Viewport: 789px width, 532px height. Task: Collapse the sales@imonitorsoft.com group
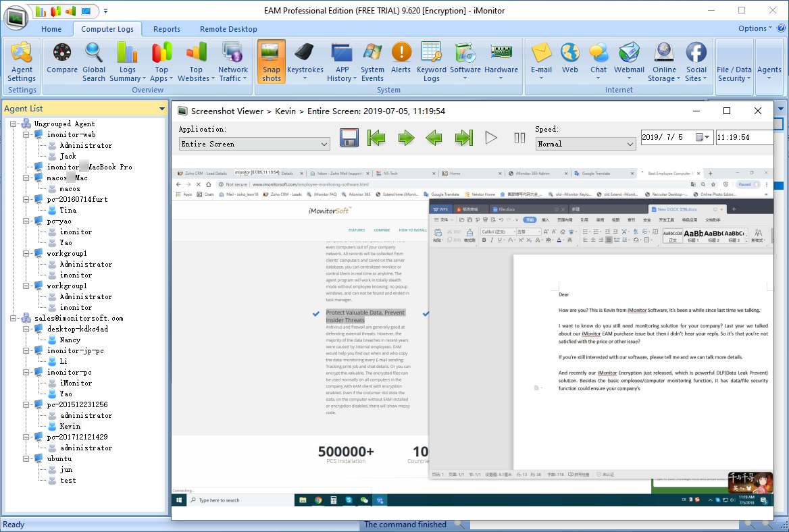click(x=14, y=318)
